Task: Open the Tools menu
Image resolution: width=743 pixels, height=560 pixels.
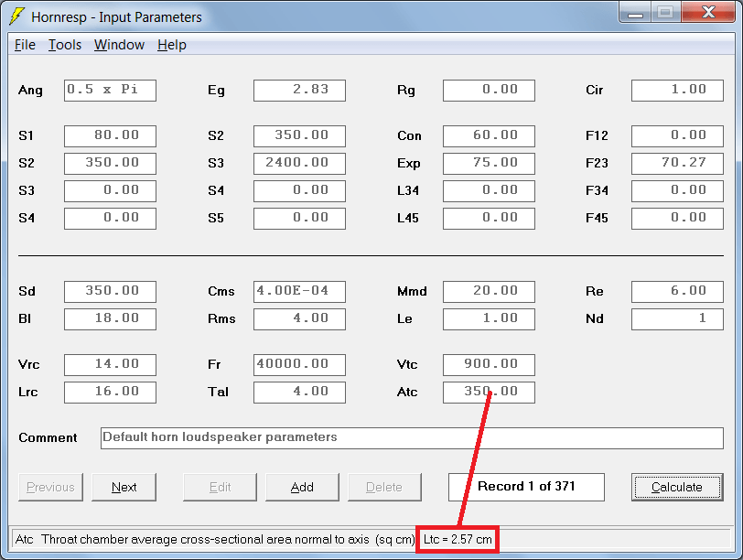Action: (x=65, y=45)
